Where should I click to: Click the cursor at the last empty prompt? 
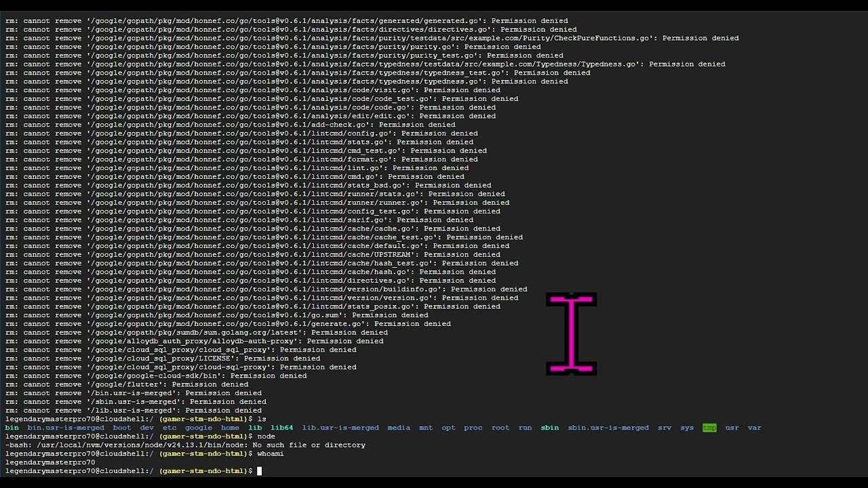[x=259, y=471]
